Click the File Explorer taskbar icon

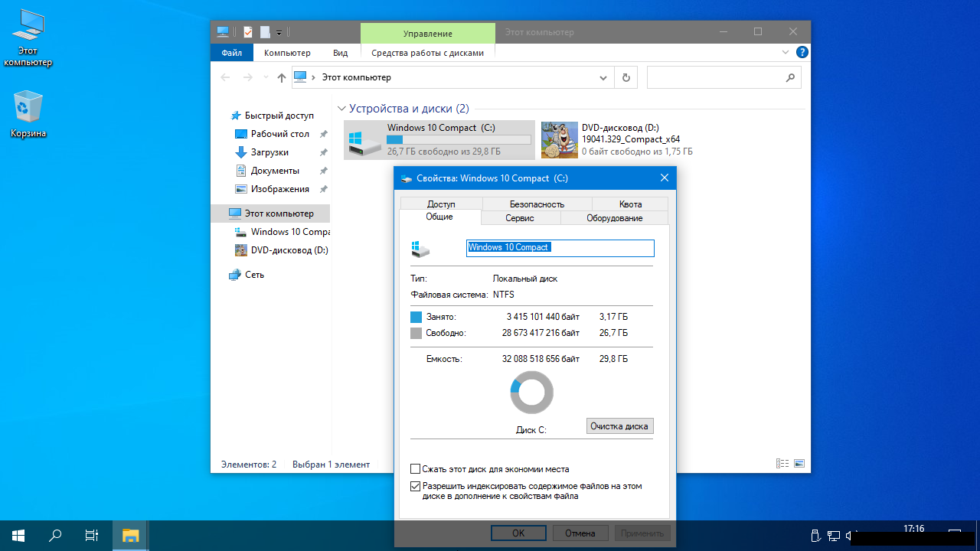point(131,536)
